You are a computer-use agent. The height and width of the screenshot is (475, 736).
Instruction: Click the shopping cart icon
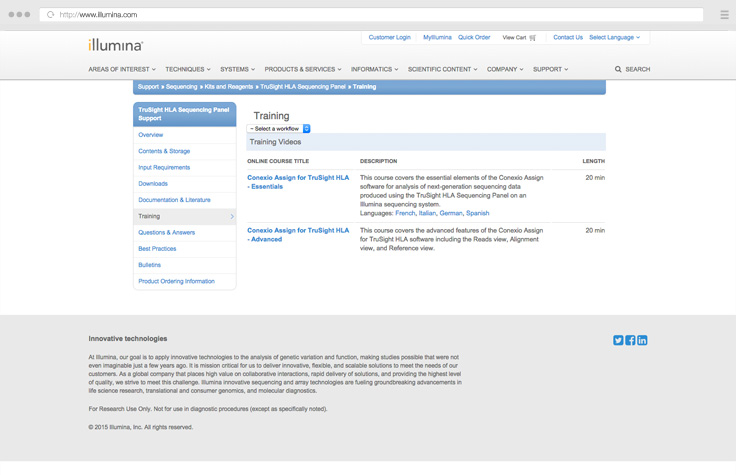click(x=533, y=38)
